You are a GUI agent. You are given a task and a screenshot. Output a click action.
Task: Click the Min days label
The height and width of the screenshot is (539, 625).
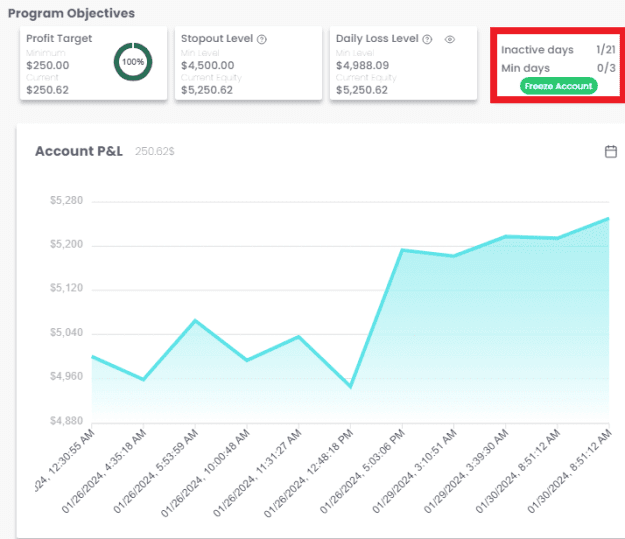click(x=525, y=68)
